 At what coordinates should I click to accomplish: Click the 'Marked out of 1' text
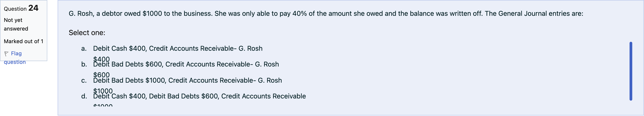24,41
